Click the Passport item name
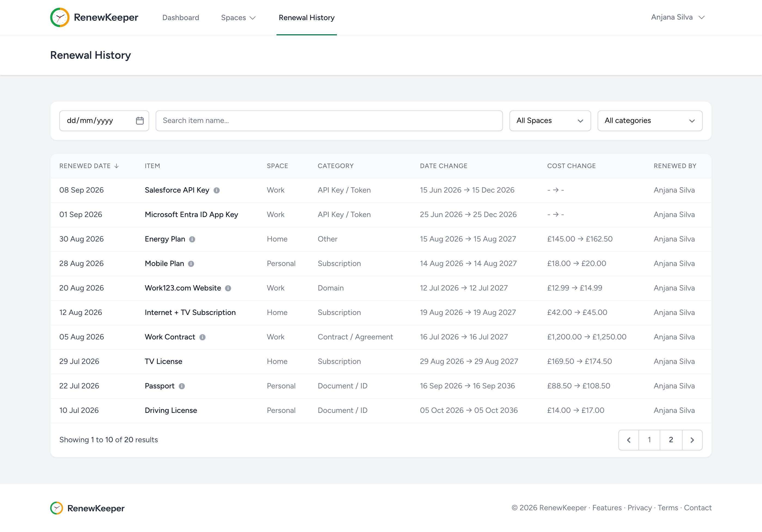Screen dimensions: 762x532 coord(160,386)
